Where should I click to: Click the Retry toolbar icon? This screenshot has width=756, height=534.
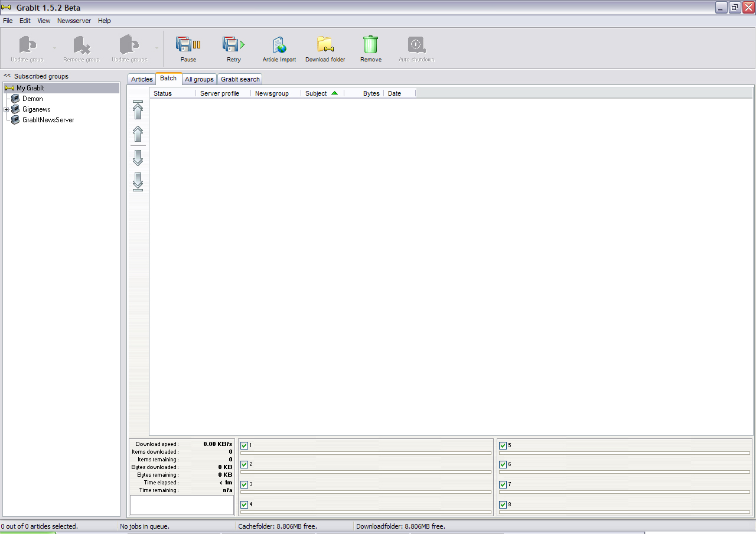pyautogui.click(x=234, y=45)
